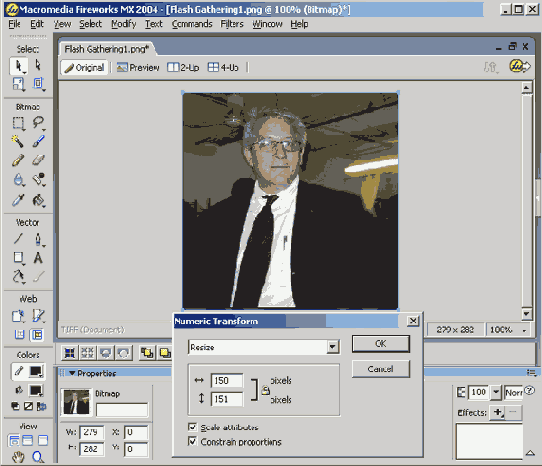The image size is (542, 466).
Task: Activate the Zoom magnifier tool
Action: pyautogui.click(x=38, y=457)
